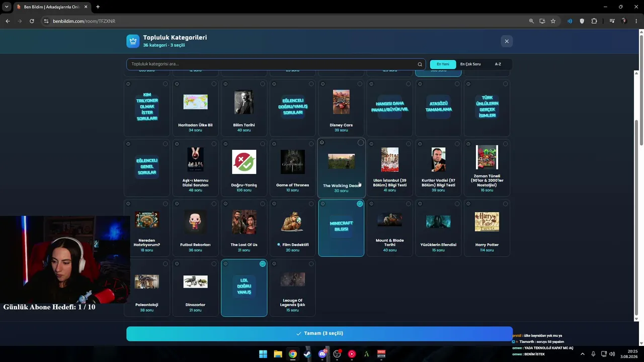Click the Zaman Tüneli nostalgia thumbnail
Image resolution: width=644 pixels, height=362 pixels.
(x=487, y=157)
